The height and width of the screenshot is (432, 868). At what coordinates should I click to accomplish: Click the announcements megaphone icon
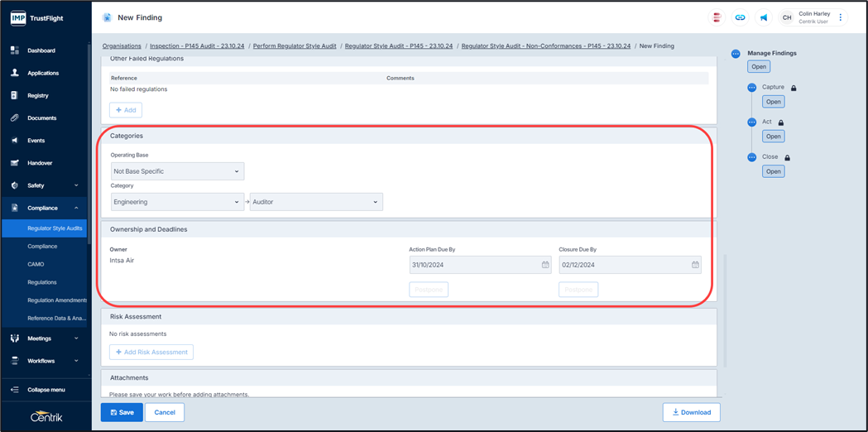tap(764, 17)
